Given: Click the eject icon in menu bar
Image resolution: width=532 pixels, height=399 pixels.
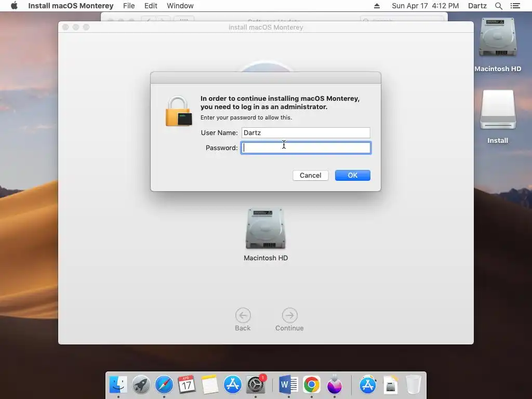Looking at the screenshot, I should (377, 6).
